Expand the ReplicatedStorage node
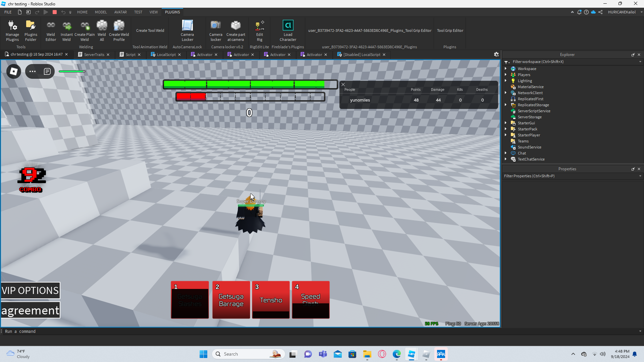The width and height of the screenshot is (644, 362). (x=506, y=105)
